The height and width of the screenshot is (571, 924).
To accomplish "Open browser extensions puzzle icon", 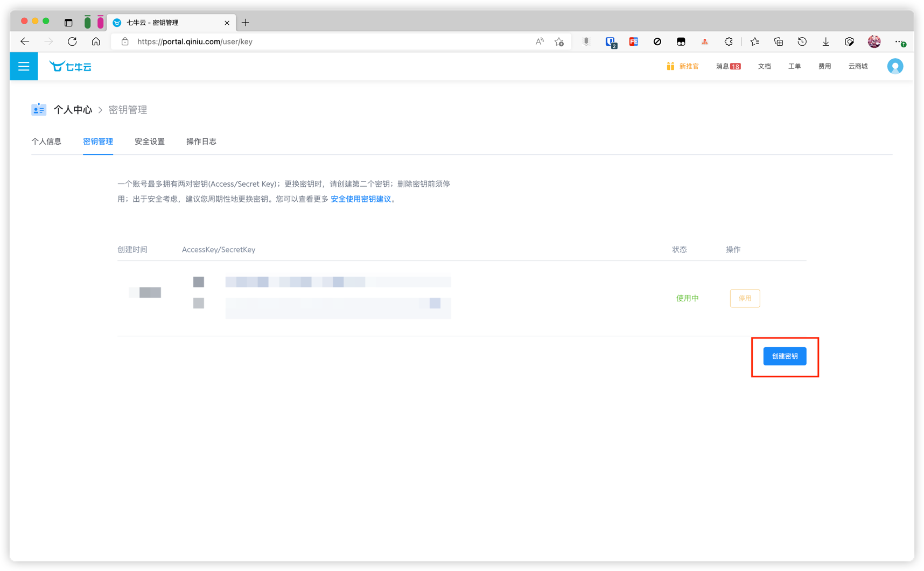I will (x=729, y=41).
